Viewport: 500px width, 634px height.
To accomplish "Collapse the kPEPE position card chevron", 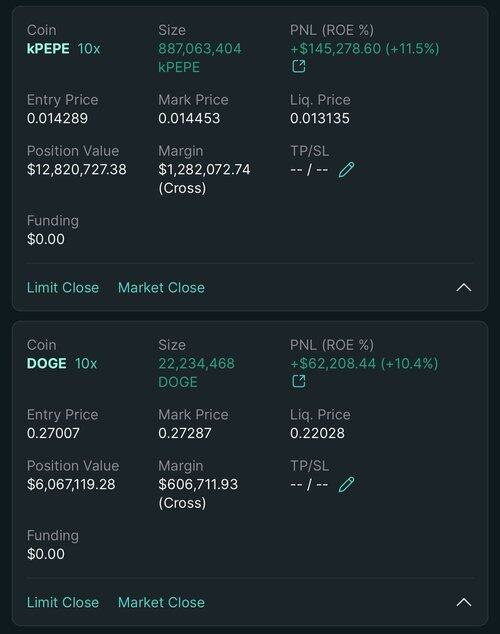I will coord(464,287).
